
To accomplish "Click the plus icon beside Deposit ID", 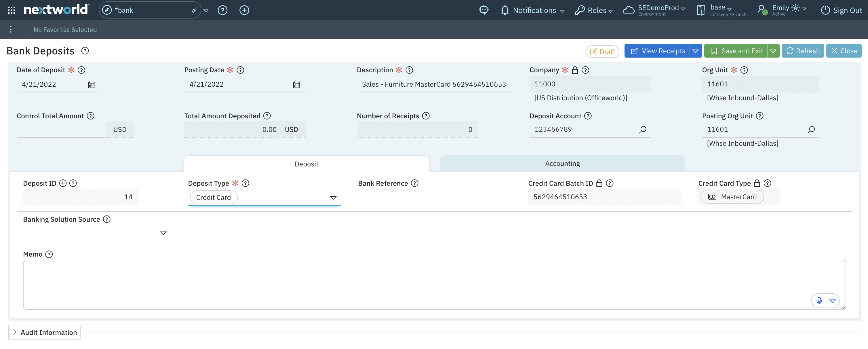I will tap(63, 183).
